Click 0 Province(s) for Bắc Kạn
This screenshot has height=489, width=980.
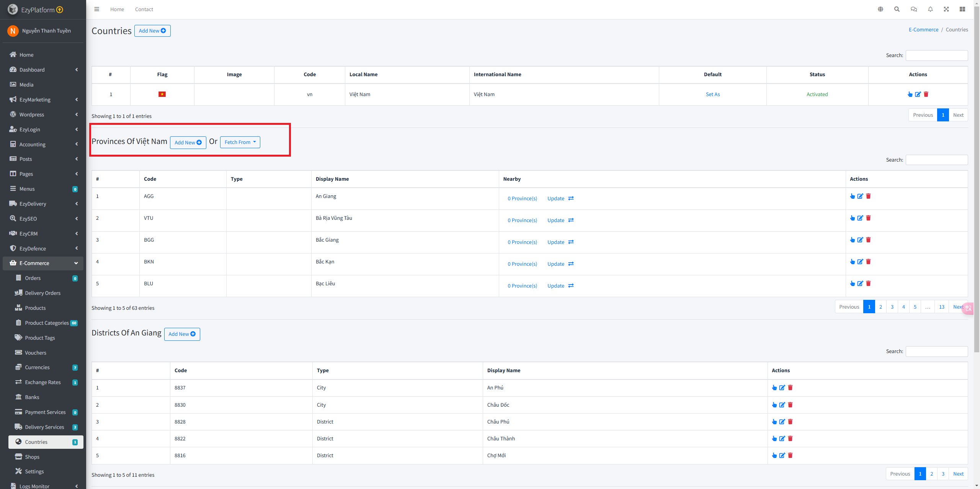[x=522, y=264]
